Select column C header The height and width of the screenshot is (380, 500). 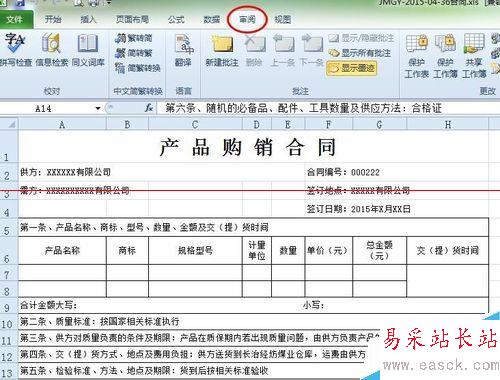[x=195, y=125]
